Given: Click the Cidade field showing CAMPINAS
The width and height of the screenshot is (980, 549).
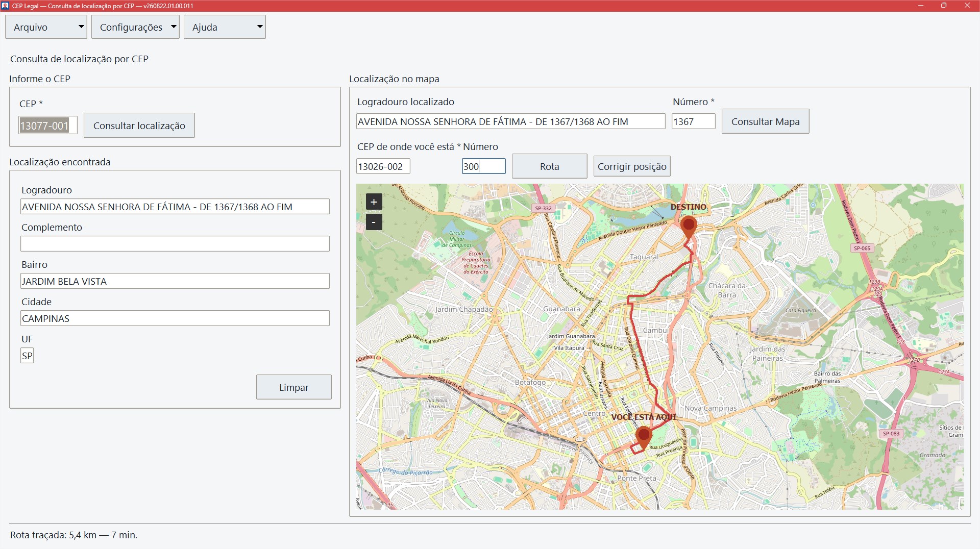Looking at the screenshot, I should coord(175,318).
